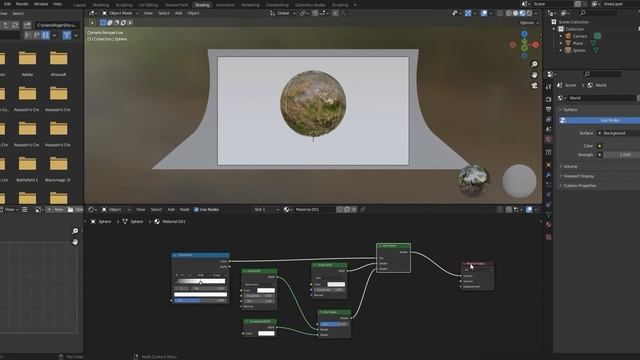Open the Render properties tab
Image resolution: width=640 pixels, height=360 pixels.
pyautogui.click(x=549, y=99)
